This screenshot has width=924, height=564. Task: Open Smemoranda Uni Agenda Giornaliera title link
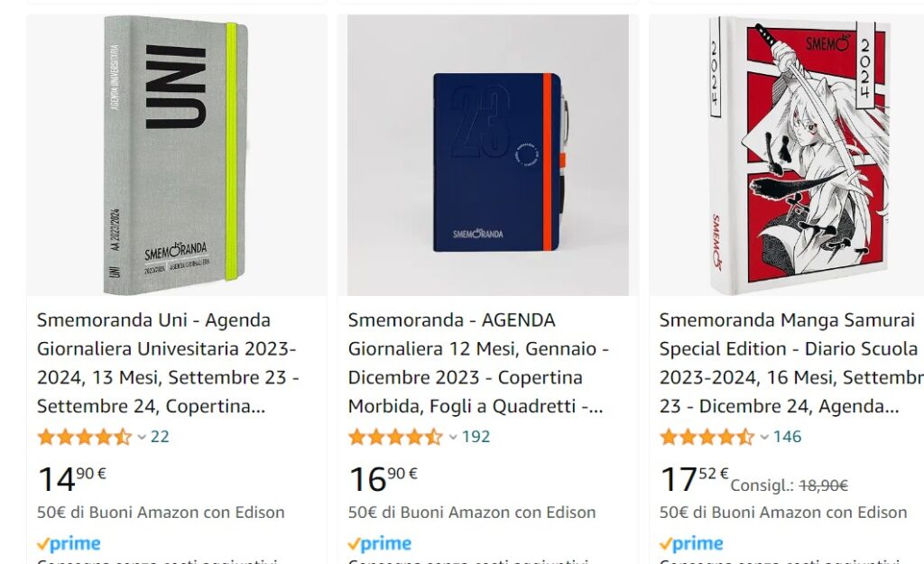click(168, 363)
